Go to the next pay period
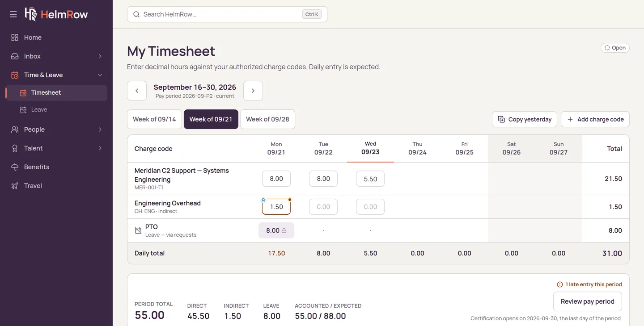This screenshot has height=326, width=644. tap(253, 91)
